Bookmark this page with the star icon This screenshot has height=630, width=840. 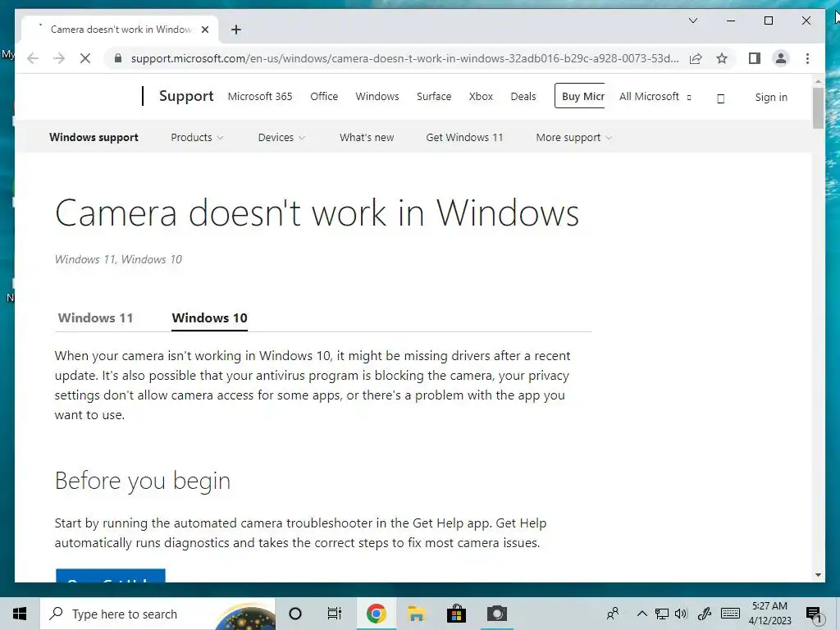click(x=722, y=58)
